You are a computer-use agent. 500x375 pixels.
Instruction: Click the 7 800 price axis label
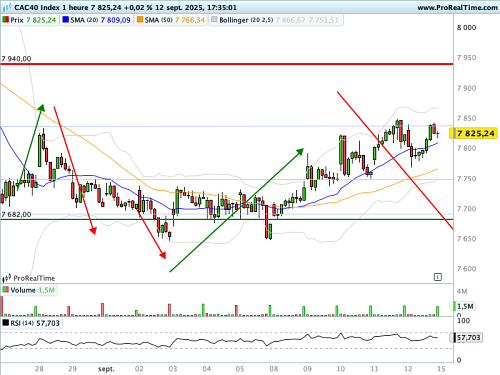(466, 148)
